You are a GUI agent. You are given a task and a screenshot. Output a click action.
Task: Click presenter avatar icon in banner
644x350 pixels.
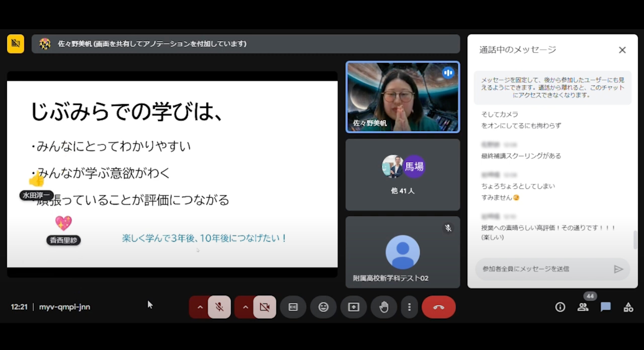coord(45,44)
